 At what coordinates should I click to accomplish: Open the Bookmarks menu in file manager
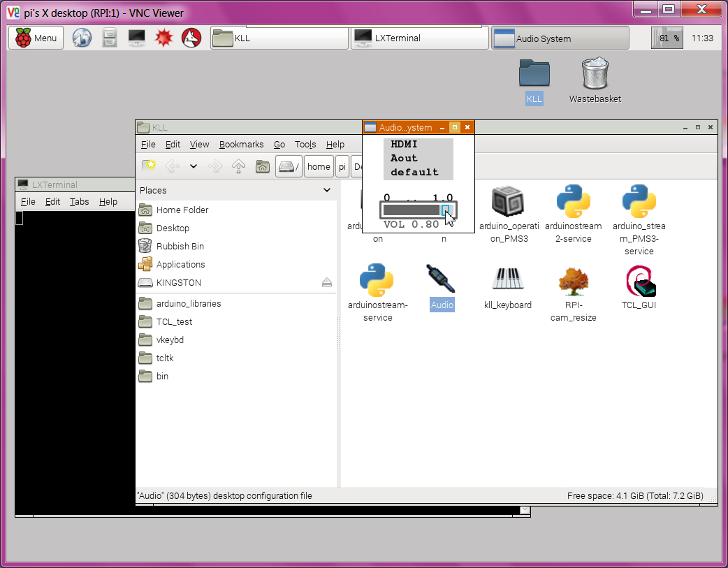tap(241, 145)
